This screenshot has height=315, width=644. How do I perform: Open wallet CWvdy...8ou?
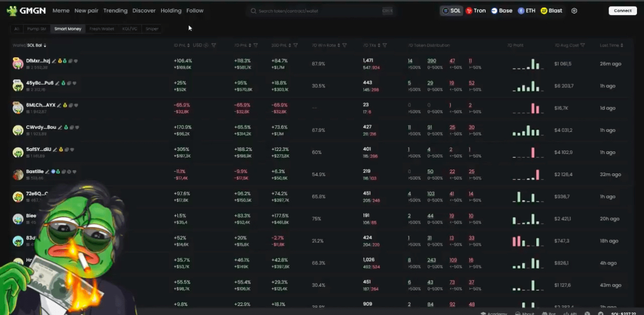tap(41, 127)
